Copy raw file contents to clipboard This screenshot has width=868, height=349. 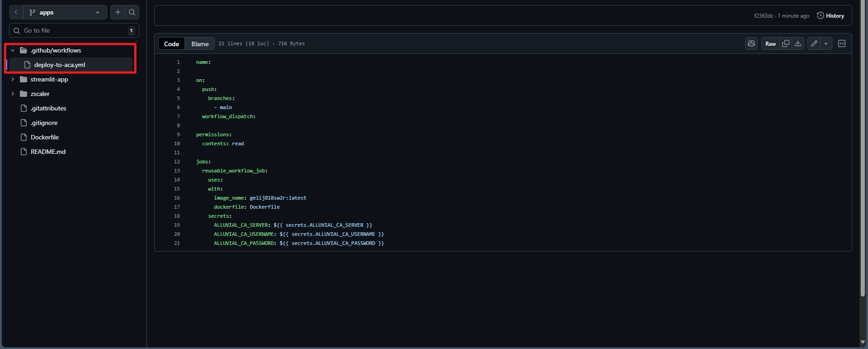coord(786,43)
